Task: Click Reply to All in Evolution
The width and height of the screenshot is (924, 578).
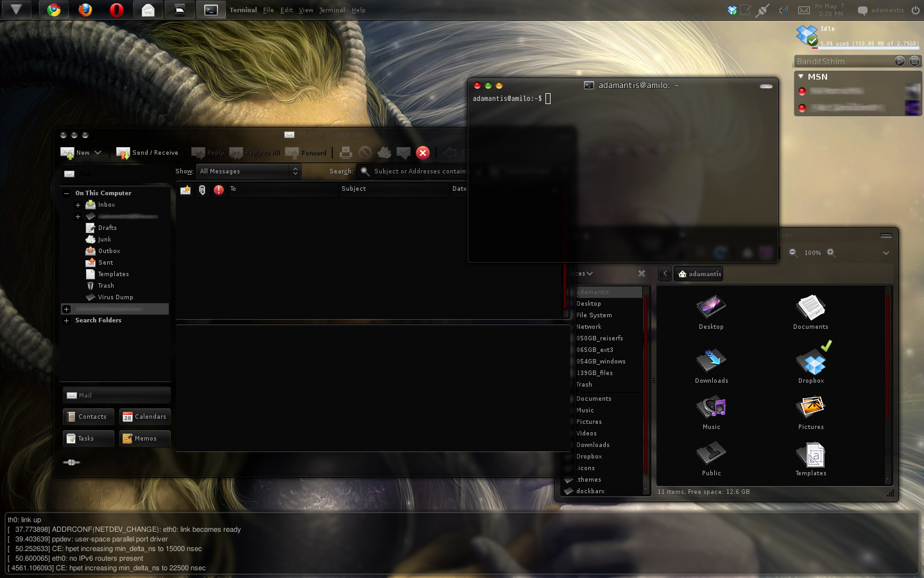Action: [x=255, y=153]
